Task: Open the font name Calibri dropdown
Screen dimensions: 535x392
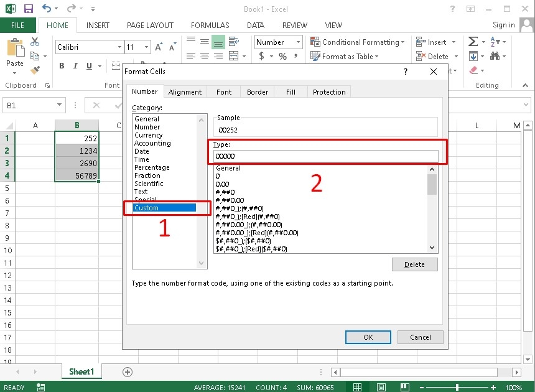Action: click(x=119, y=47)
